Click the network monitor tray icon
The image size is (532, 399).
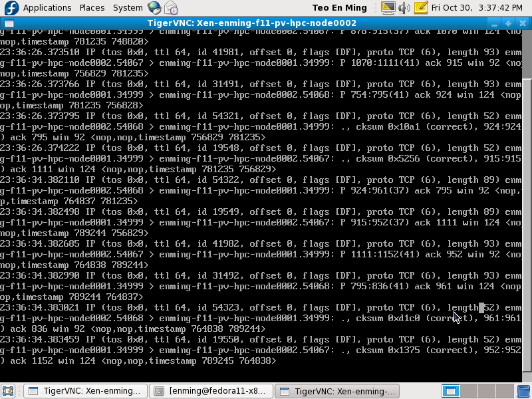[388, 8]
